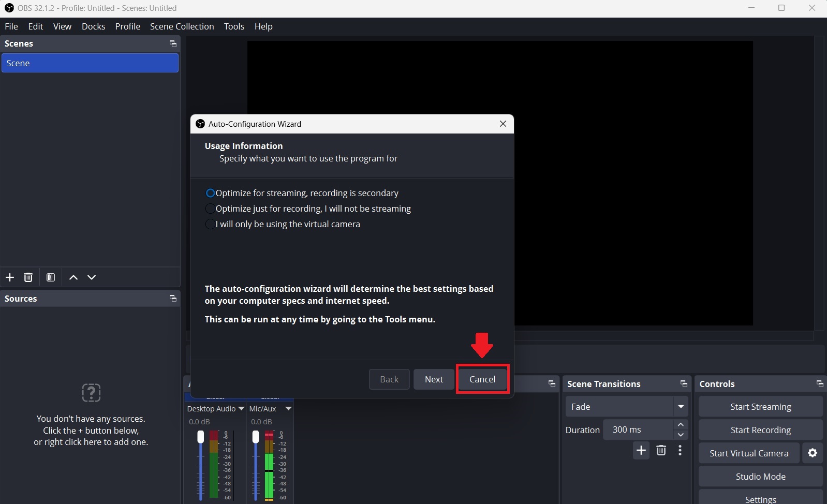Open the View menu
Viewport: 827px width, 504px height.
pos(62,26)
